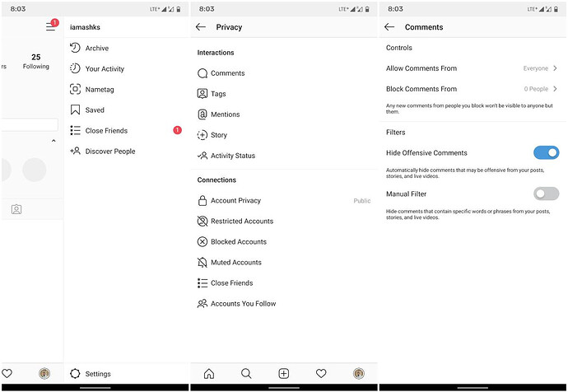Image resolution: width=568 pixels, height=392 pixels.
Task: Tap the Muted Accounts bell icon
Action: click(203, 263)
